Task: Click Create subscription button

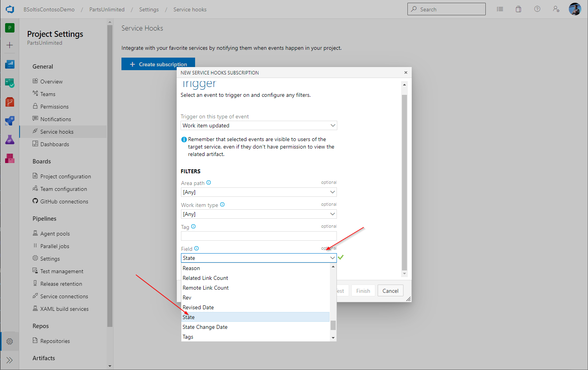Action: pyautogui.click(x=158, y=64)
